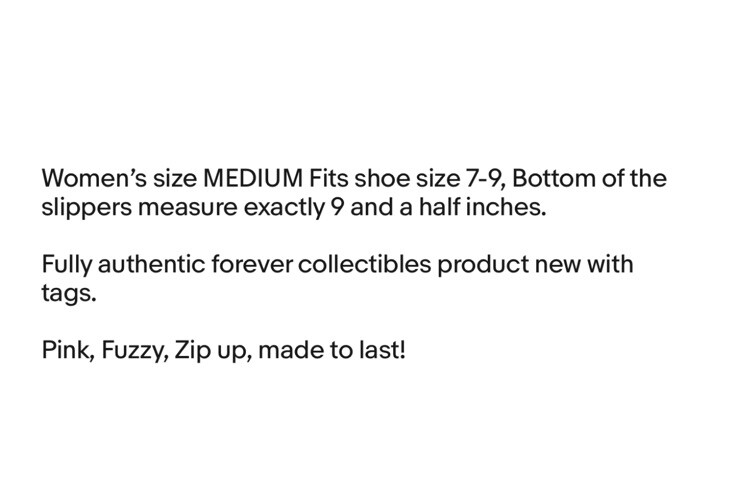The width and height of the screenshot is (736, 503).
Task: Click the word "authentic" in the description
Action: tap(152, 264)
